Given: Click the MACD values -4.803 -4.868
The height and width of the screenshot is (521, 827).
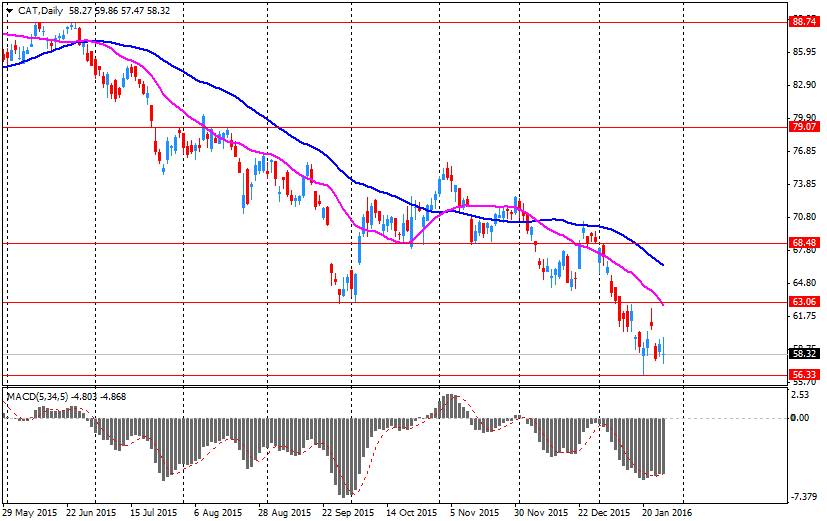Looking at the screenshot, I should coord(99,397).
